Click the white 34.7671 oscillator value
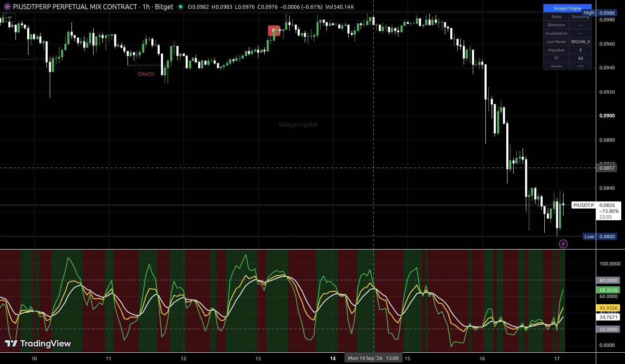The width and height of the screenshot is (625, 364). pyautogui.click(x=608, y=317)
